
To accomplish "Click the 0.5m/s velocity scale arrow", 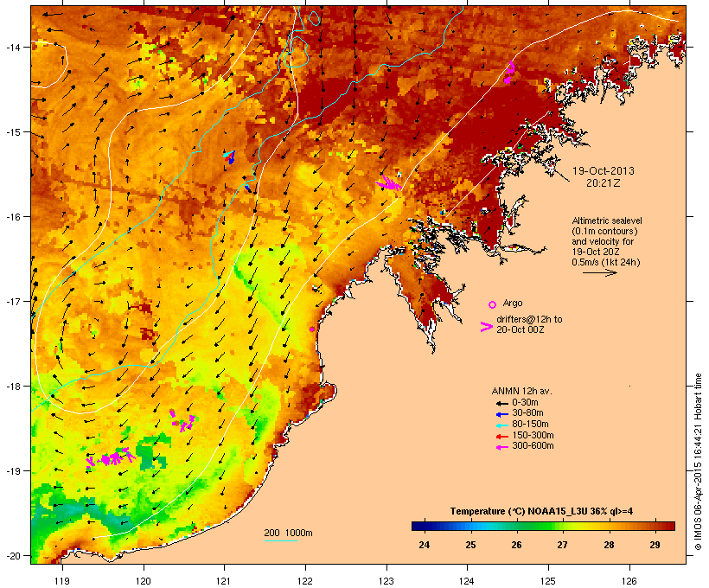I will coord(600,272).
